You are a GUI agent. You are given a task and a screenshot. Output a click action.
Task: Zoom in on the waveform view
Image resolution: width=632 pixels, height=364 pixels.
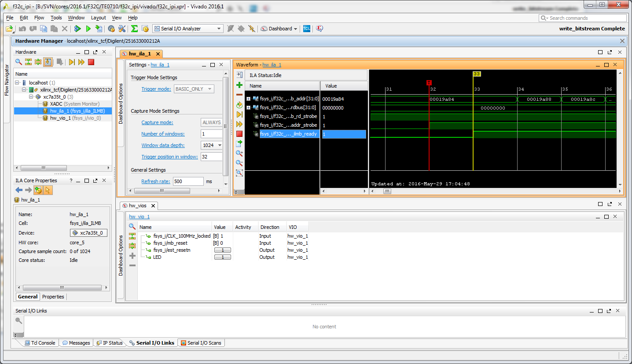coord(239,153)
